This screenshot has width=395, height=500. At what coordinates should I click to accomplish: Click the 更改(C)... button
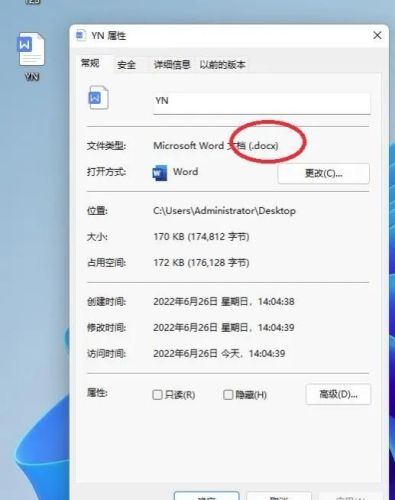323,173
